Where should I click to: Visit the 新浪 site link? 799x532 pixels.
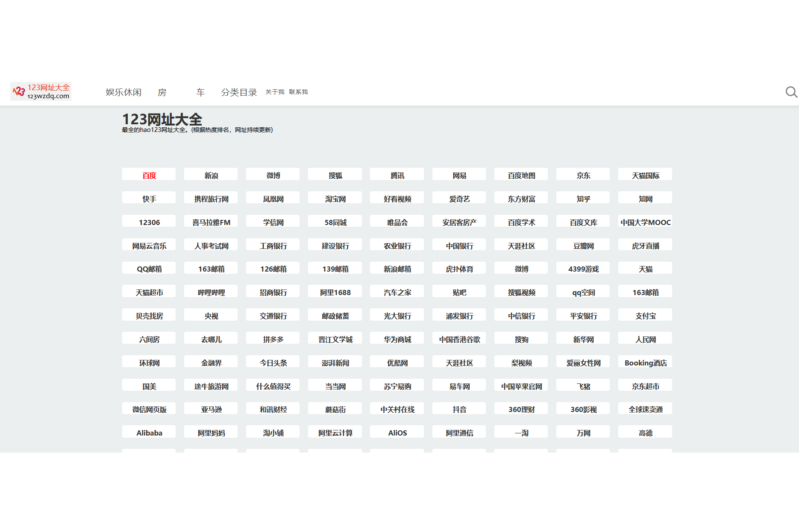(211, 175)
